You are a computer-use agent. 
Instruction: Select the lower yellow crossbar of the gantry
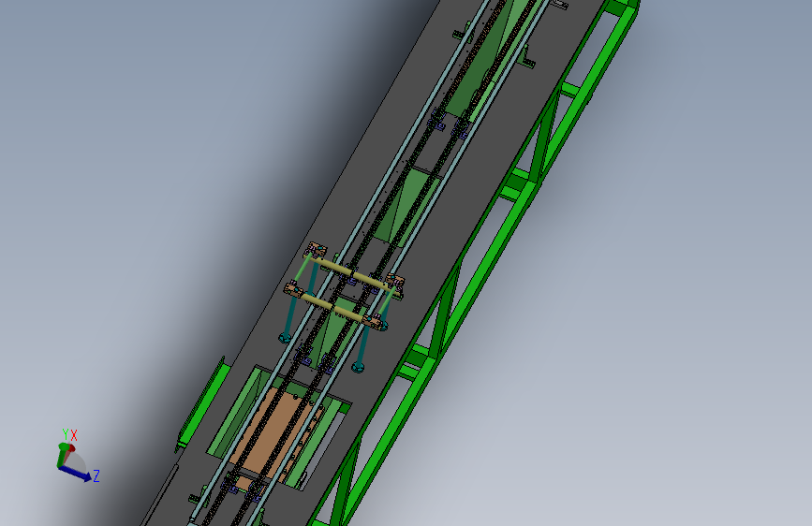[334, 308]
